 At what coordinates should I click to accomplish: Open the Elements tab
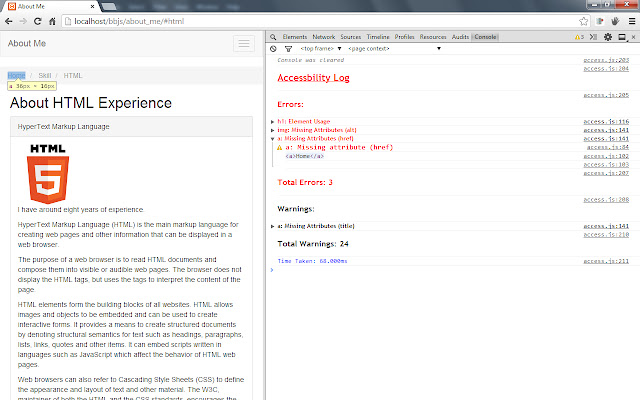point(295,37)
